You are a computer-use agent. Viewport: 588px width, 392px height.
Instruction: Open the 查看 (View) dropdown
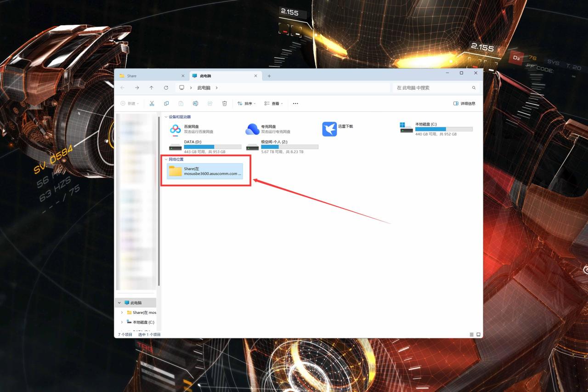(274, 103)
